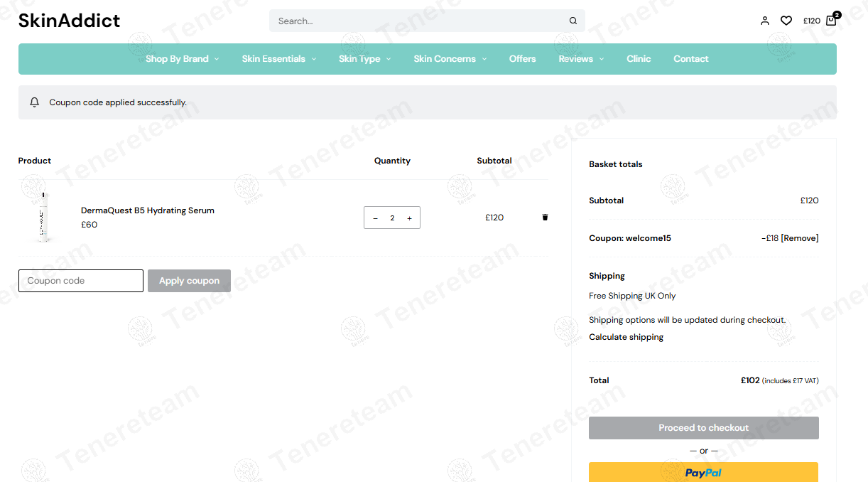Expand the Skin Concerns dropdown
This screenshot has width=868, height=482.
tap(450, 59)
